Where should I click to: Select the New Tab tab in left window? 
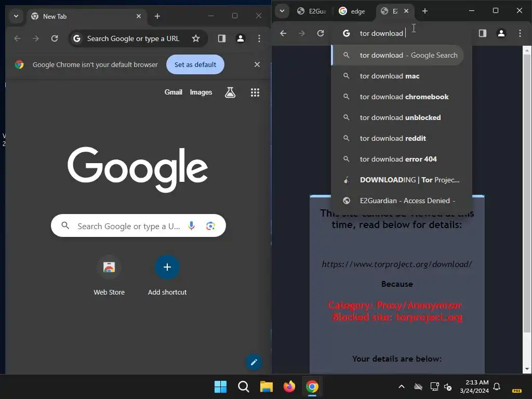pos(86,16)
